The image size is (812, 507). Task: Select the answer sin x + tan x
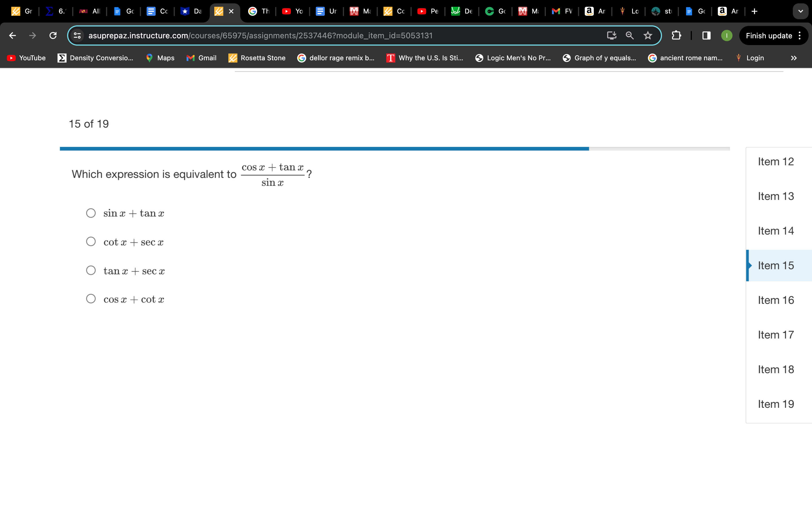click(91, 213)
